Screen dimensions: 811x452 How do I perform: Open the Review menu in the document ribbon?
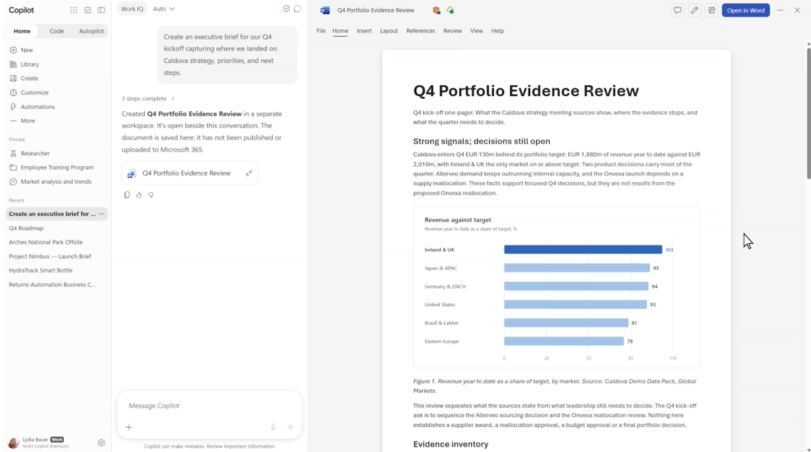coord(452,31)
